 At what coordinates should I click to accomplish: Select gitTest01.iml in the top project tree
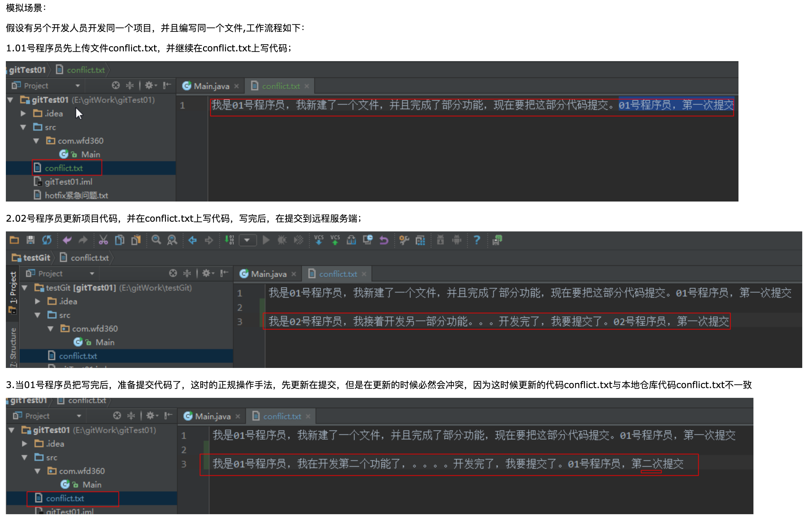coord(68,182)
